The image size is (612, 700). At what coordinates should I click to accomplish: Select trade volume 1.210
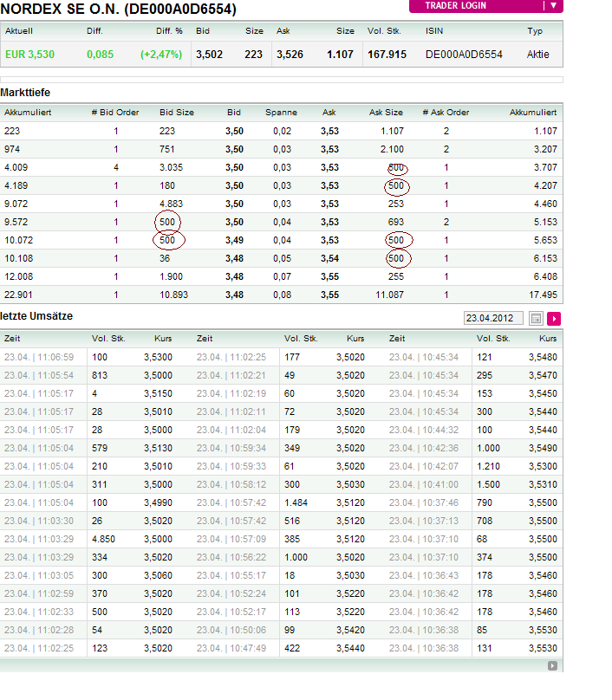point(488,466)
